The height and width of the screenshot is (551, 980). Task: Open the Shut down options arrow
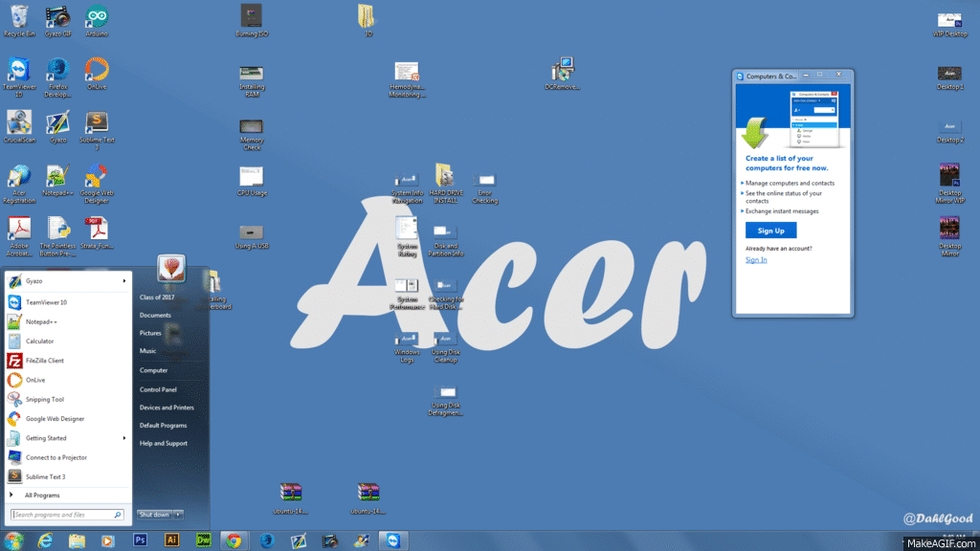[179, 514]
